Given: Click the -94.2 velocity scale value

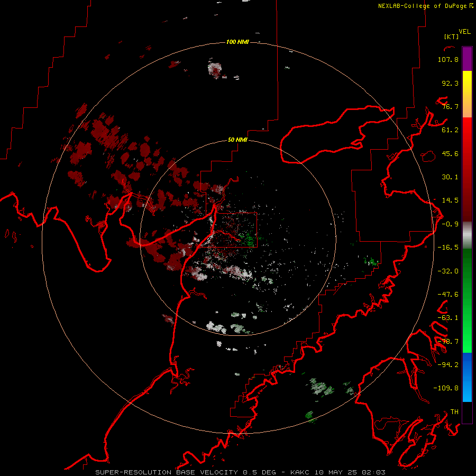Looking at the screenshot, I should [448, 364].
